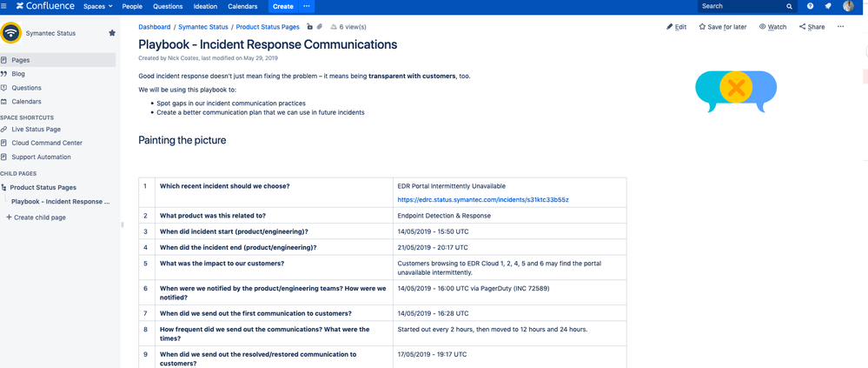The image size is (868, 368).
Task: Click the search magnifier icon
Action: point(790,7)
